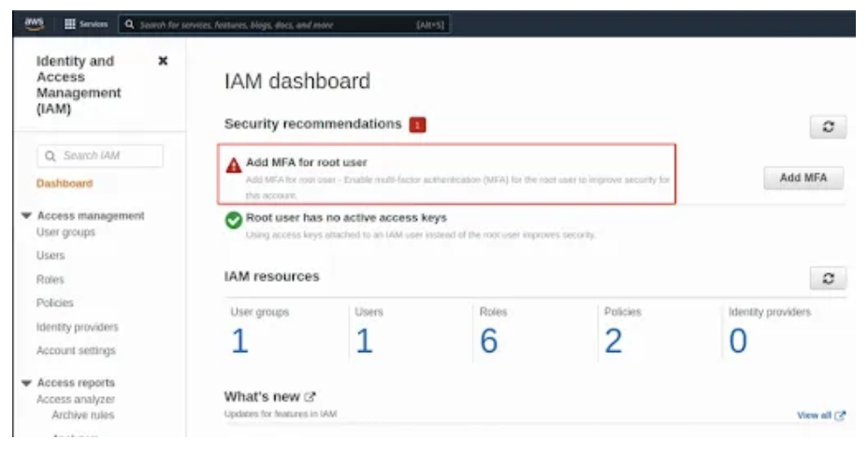Click the 'IAM resources' heading

point(272,276)
